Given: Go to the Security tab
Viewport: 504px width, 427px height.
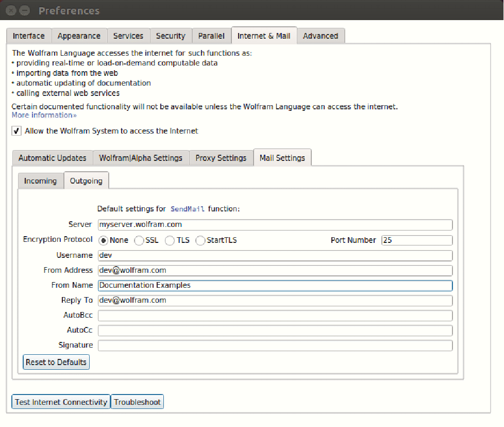Looking at the screenshot, I should 171,36.
